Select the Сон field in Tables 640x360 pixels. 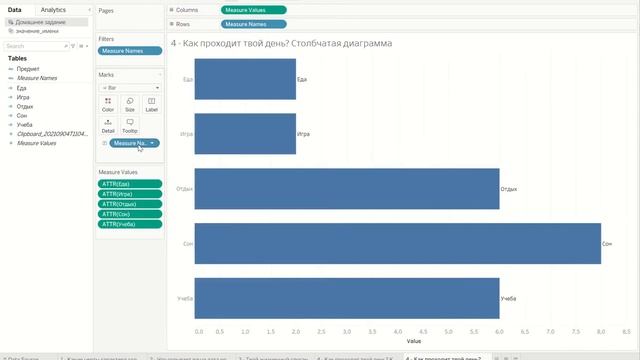(x=22, y=116)
